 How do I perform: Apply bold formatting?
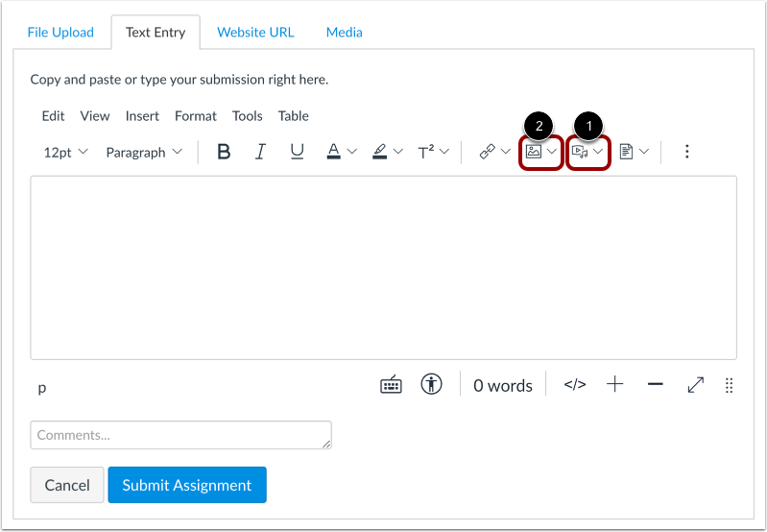click(x=224, y=152)
